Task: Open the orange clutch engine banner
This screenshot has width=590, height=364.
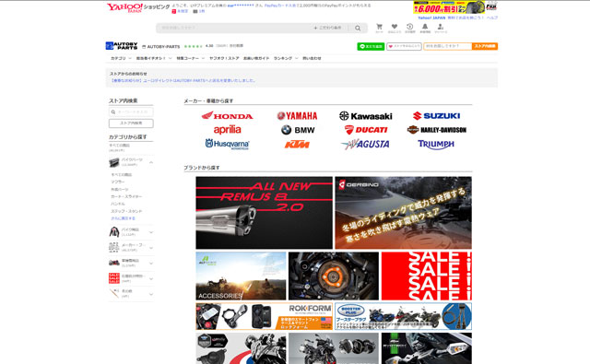Action: click(334, 276)
